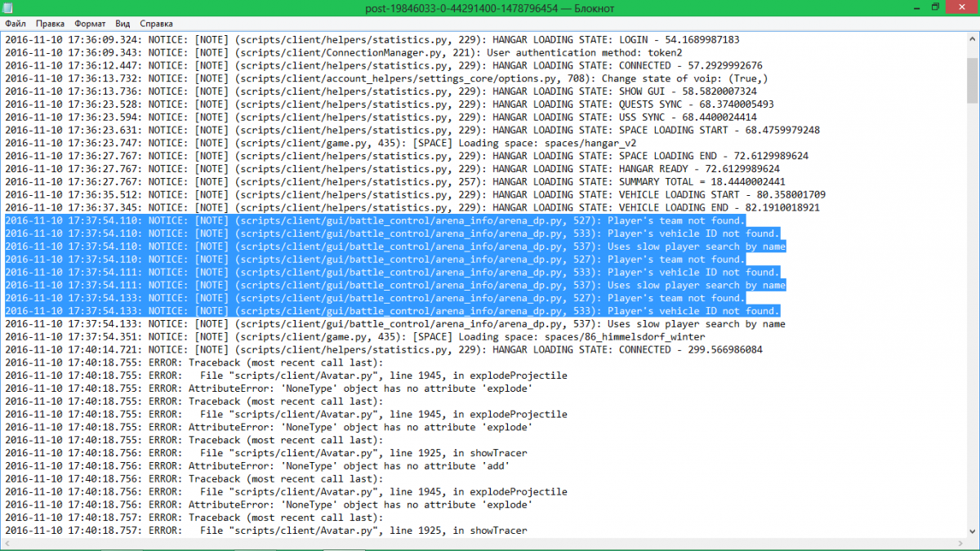The width and height of the screenshot is (980, 551).
Task: Open the Правка menu
Action: [x=51, y=24]
